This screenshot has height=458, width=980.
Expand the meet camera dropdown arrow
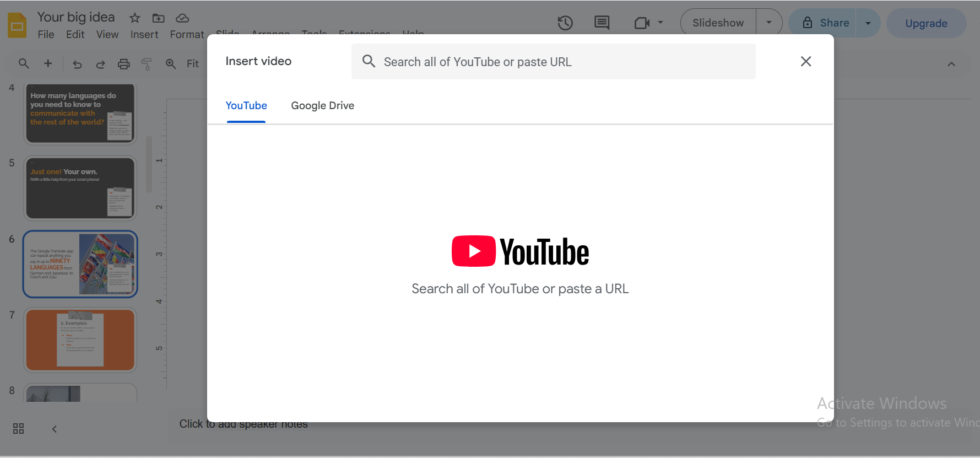pos(660,23)
